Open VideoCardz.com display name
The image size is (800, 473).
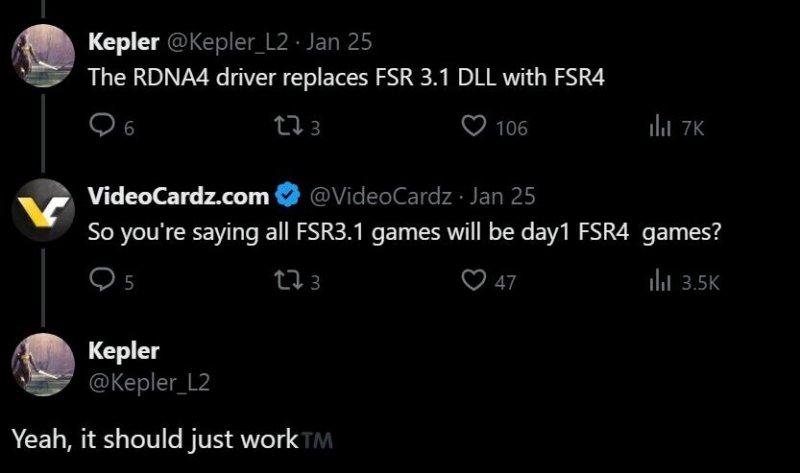pos(178,194)
